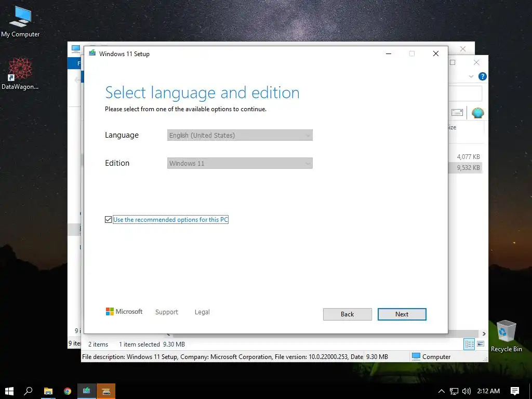Open File Explorer from taskbar

click(48, 391)
